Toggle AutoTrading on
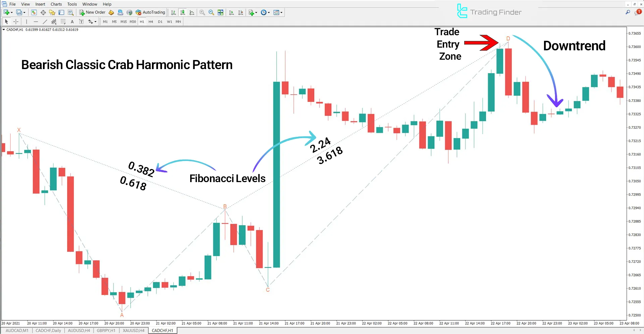644x334 pixels. coord(150,12)
